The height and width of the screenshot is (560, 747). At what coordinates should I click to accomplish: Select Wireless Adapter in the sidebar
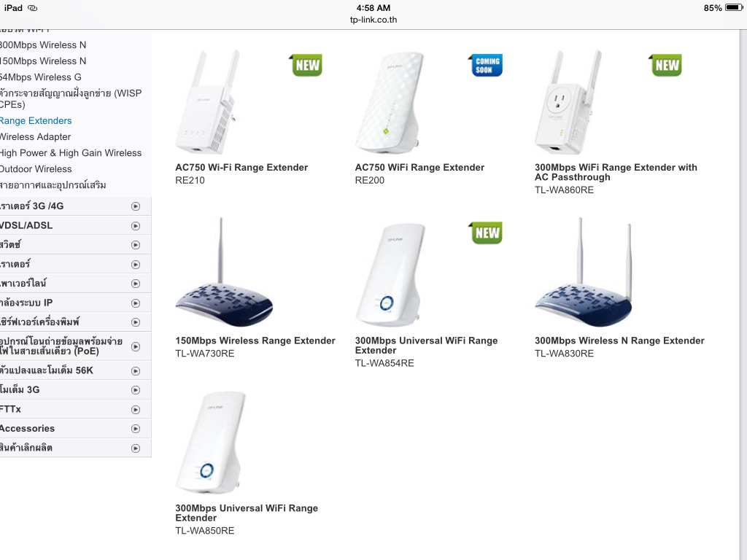[35, 136]
